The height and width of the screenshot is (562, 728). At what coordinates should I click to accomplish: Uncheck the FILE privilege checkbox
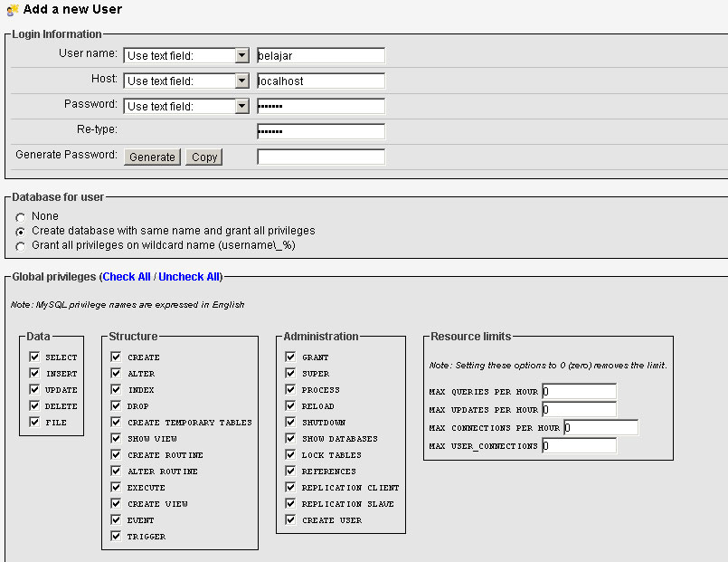(x=34, y=423)
